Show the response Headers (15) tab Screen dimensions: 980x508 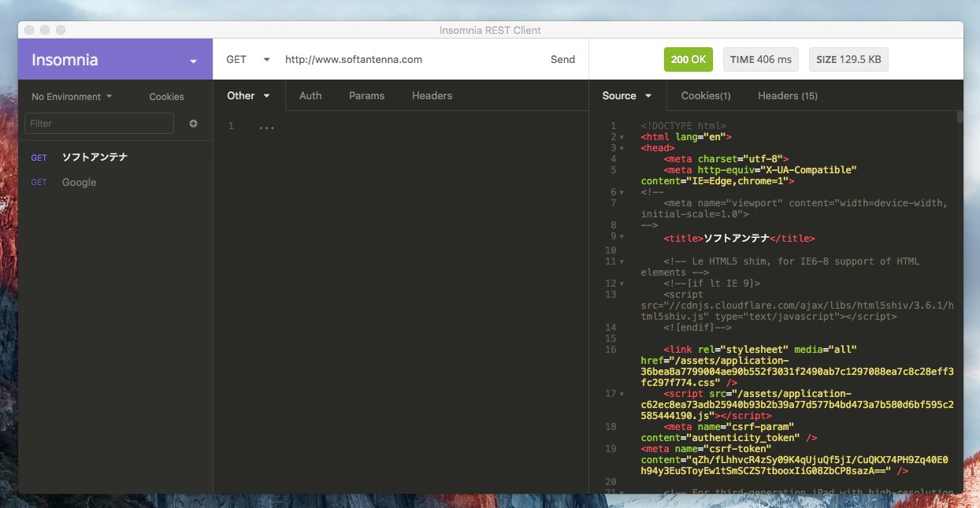coord(787,96)
